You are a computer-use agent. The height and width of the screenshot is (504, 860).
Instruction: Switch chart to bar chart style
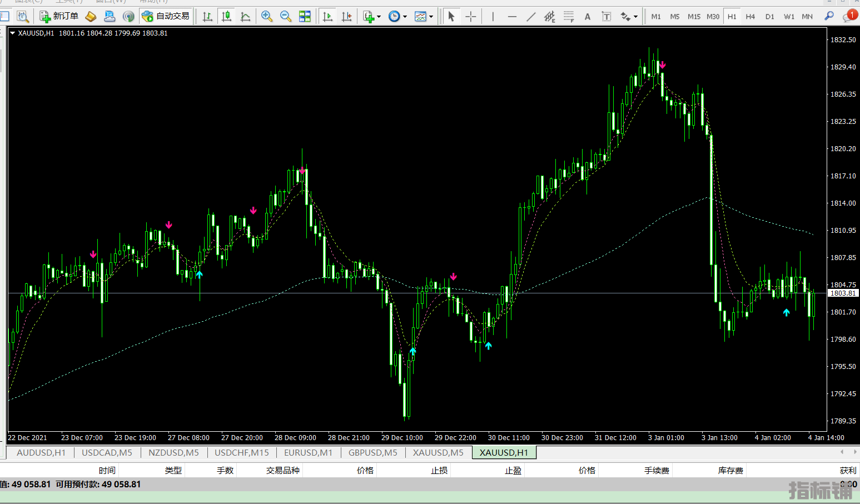coord(208,16)
